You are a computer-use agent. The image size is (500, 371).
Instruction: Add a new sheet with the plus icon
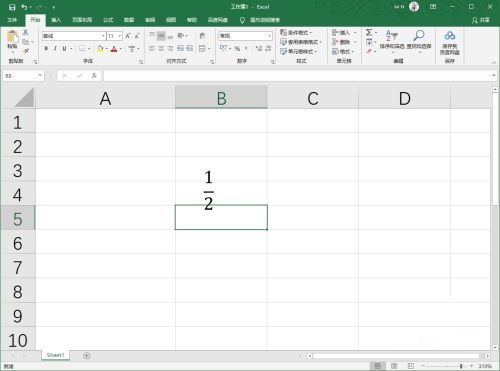(x=87, y=356)
